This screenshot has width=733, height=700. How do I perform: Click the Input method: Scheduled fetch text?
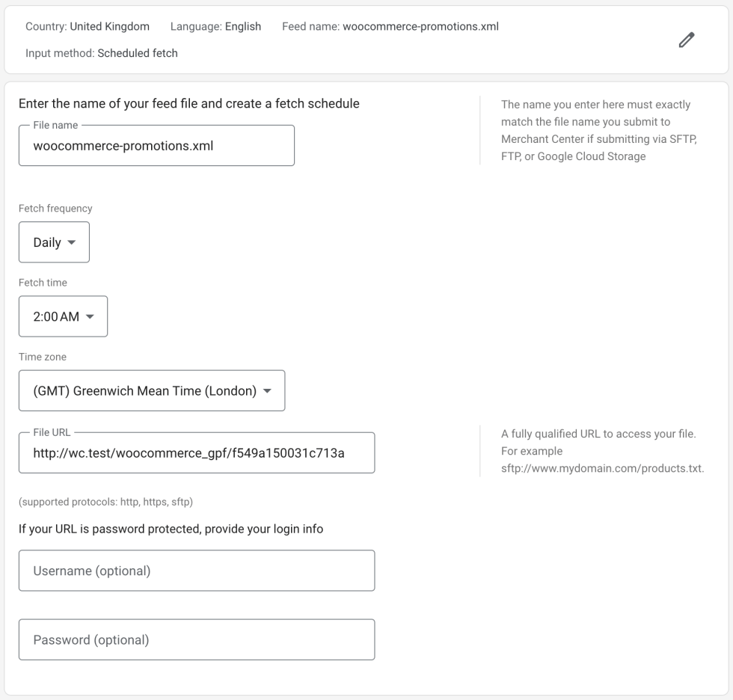pyautogui.click(x=102, y=53)
